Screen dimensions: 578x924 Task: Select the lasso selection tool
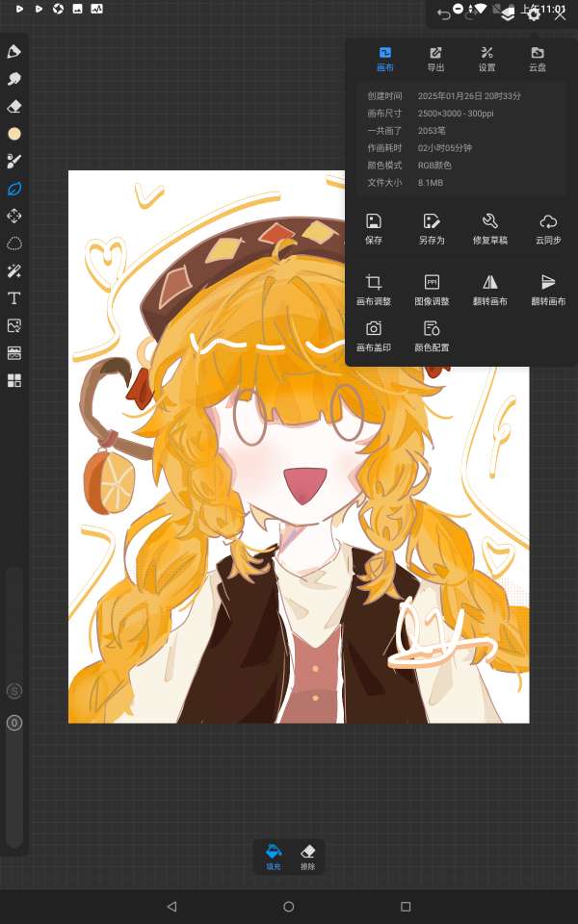pos(14,244)
